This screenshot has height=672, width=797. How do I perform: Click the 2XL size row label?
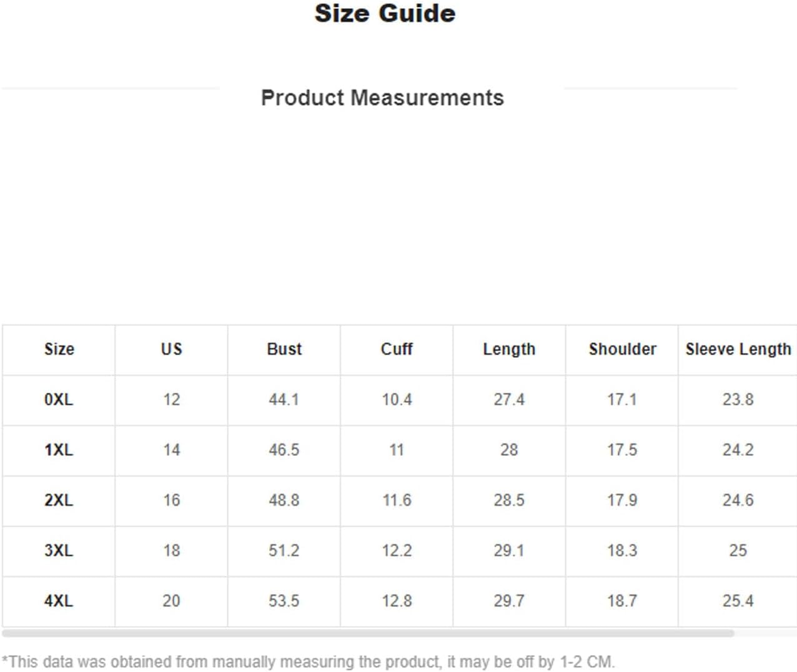[x=59, y=500]
